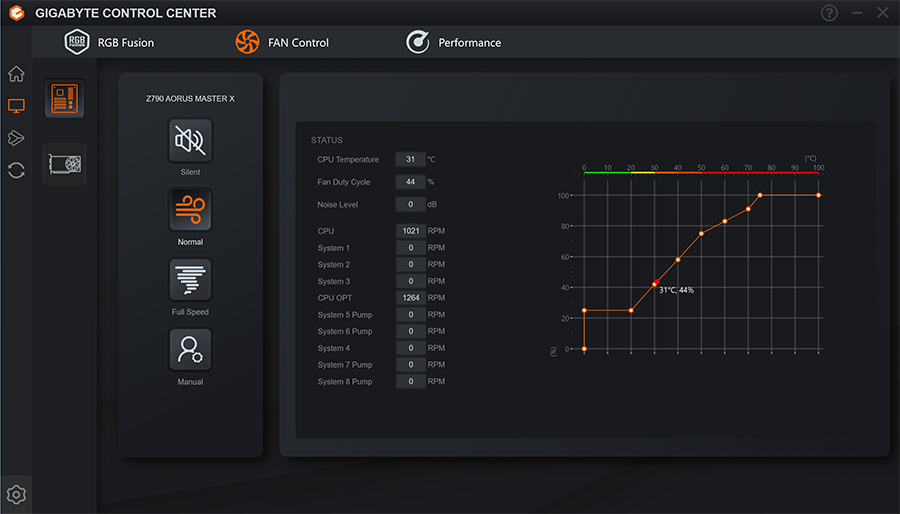
Task: Select curve point at 40°C, 58%
Action: click(678, 260)
